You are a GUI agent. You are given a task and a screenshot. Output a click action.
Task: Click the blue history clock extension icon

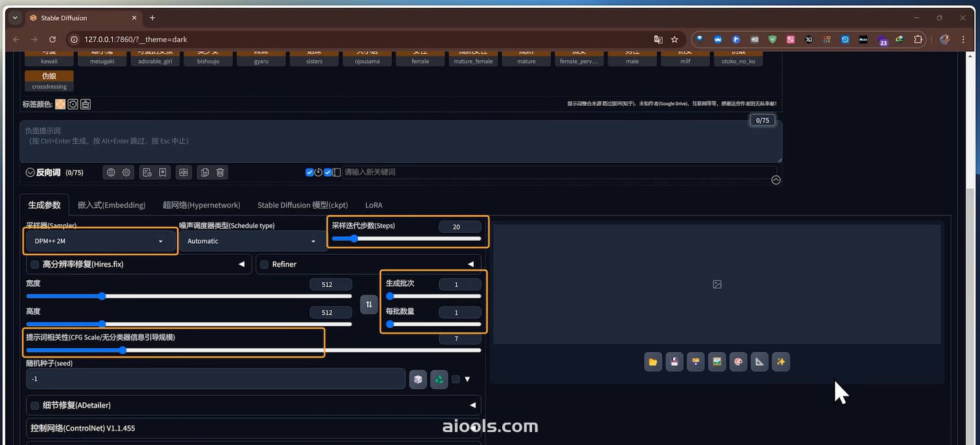coord(845,40)
